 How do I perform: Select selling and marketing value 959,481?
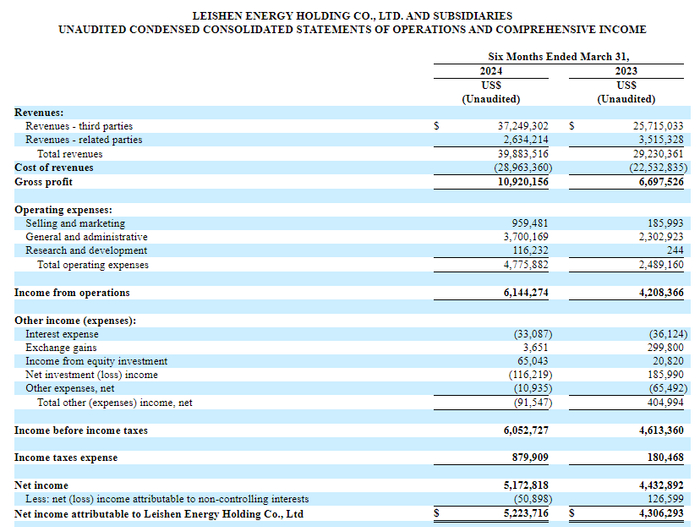pyautogui.click(x=530, y=223)
